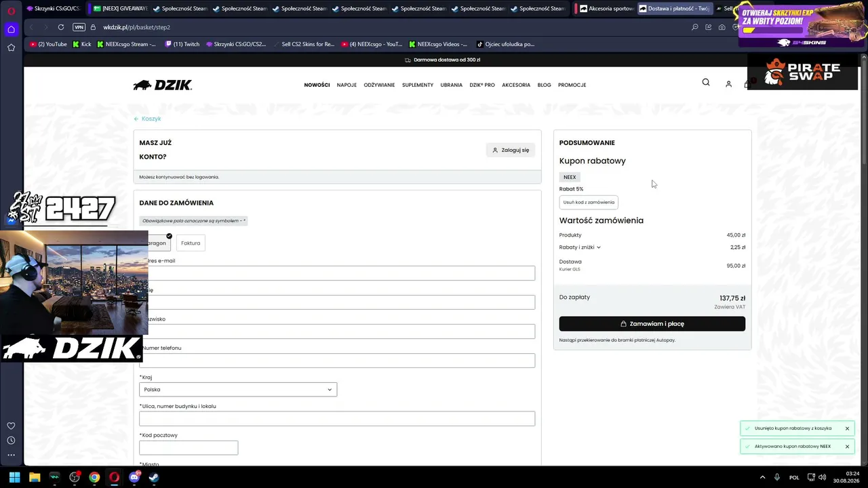Select the Faktura invoice option
Viewport: 868px width, 488px height.
coord(191,243)
